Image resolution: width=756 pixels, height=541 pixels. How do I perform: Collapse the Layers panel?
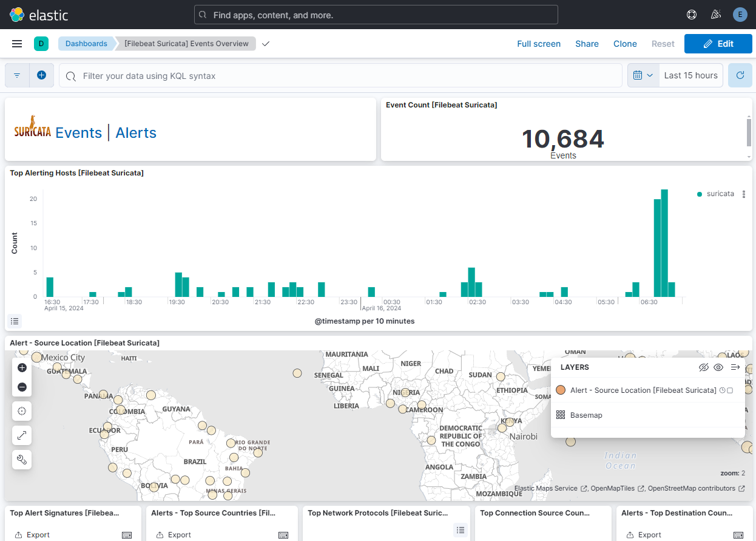(735, 367)
